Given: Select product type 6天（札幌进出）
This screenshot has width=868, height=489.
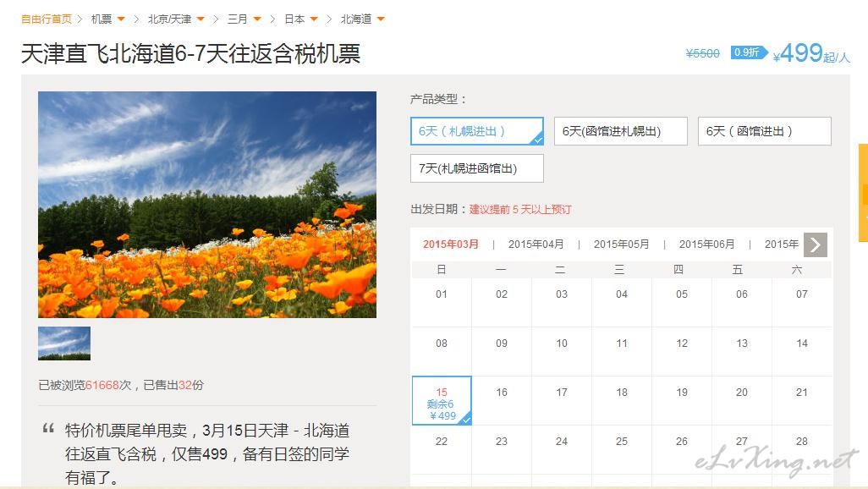Looking at the screenshot, I should pyautogui.click(x=476, y=131).
